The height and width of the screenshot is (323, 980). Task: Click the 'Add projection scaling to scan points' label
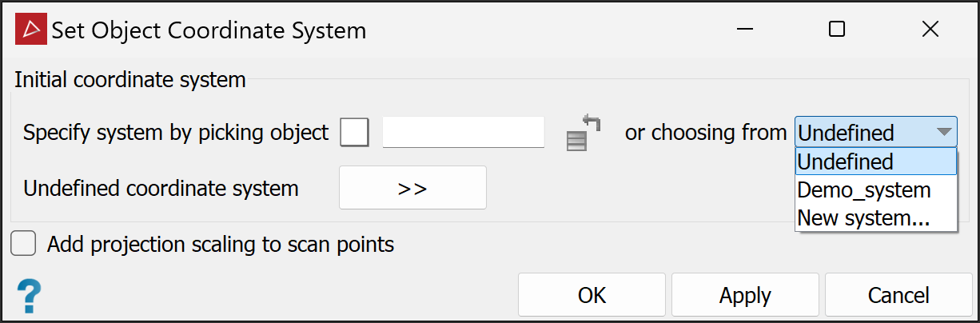221,244
